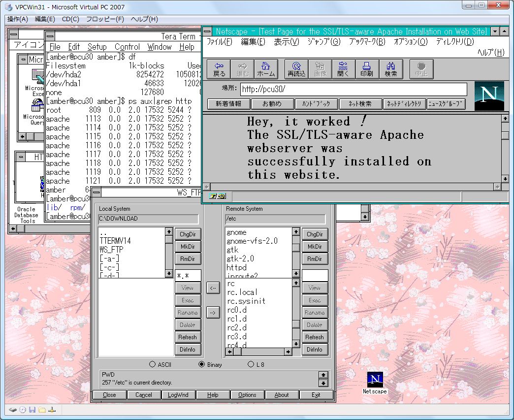The width and height of the screenshot is (514, 420).
Task: Click the 新着情報 directory button in Netscape
Action: pyautogui.click(x=228, y=104)
